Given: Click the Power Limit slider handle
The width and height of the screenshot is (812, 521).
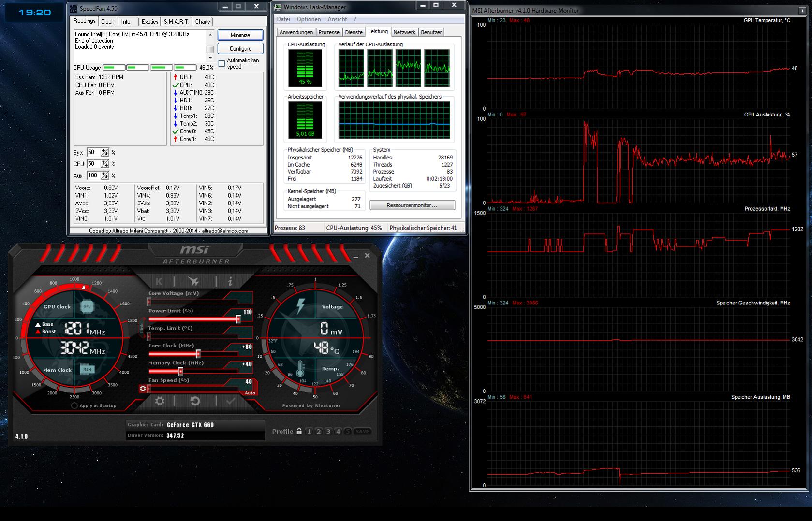Looking at the screenshot, I should coord(238,319).
